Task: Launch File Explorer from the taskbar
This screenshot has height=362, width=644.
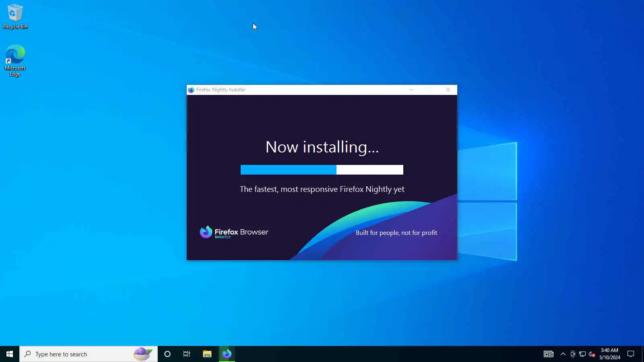Action: [x=207, y=354]
